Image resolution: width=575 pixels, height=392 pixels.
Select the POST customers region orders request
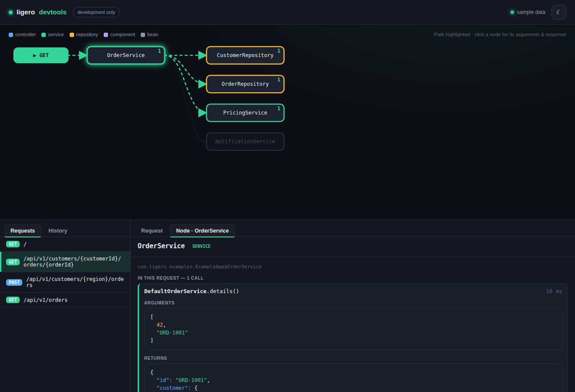tap(65, 282)
